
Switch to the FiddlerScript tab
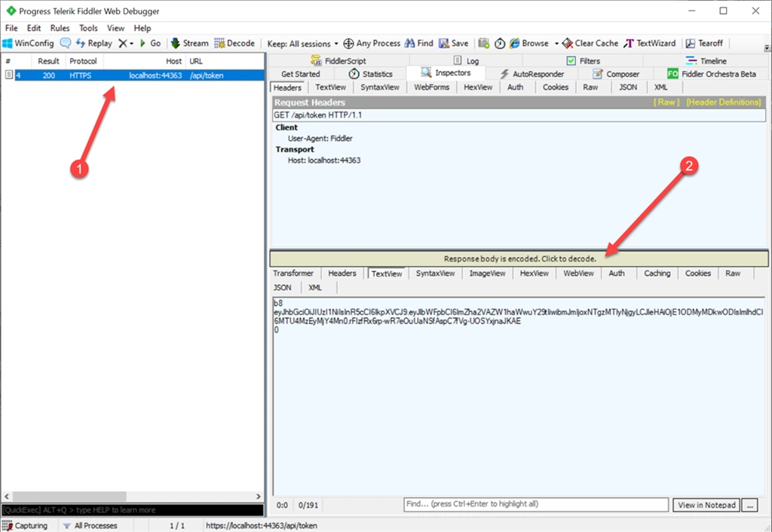coord(339,60)
